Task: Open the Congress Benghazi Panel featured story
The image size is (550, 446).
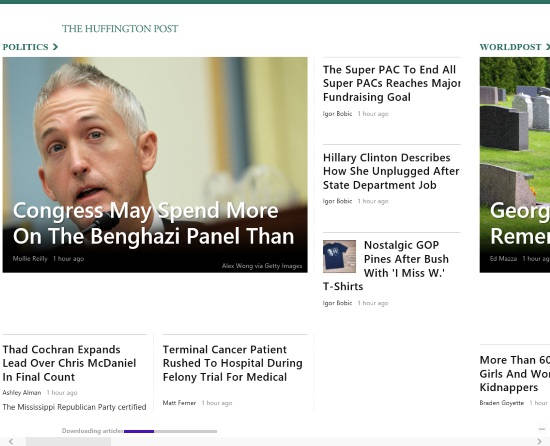Action: pos(155,165)
